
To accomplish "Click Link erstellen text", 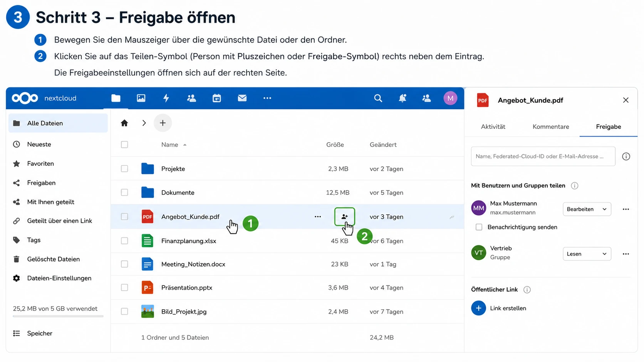I will (508, 308).
